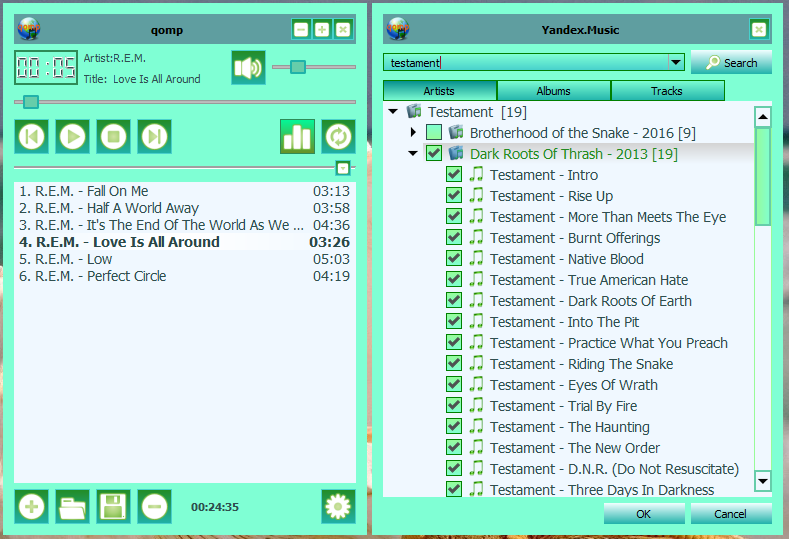Click the results list scrollbar thumb
Screen dimensions: 789x539
click(x=763, y=176)
